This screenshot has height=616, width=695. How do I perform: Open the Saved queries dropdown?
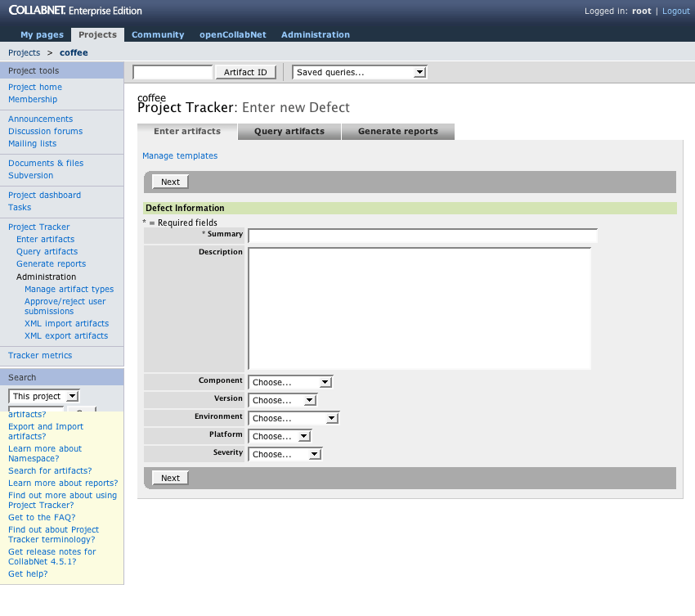[359, 72]
